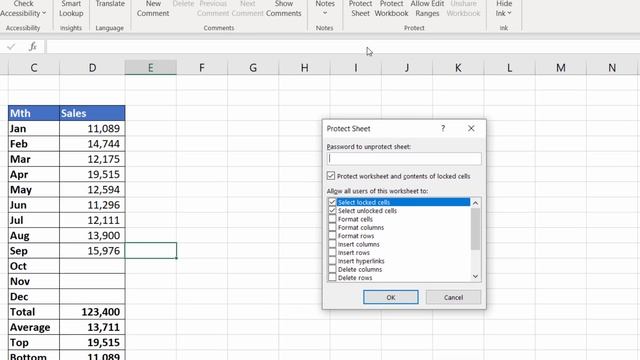This screenshot has height=360, width=640.
Task: Close the Protect Sheet dialog
Action: pos(471,129)
